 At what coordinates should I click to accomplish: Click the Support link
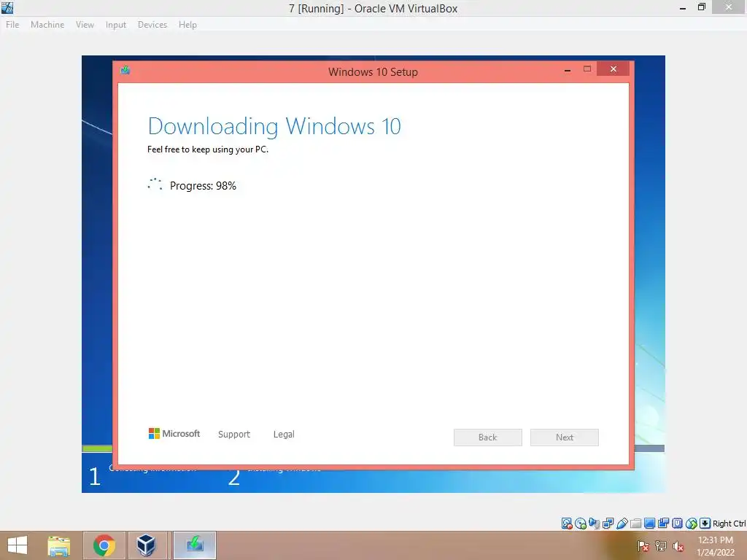coord(234,435)
